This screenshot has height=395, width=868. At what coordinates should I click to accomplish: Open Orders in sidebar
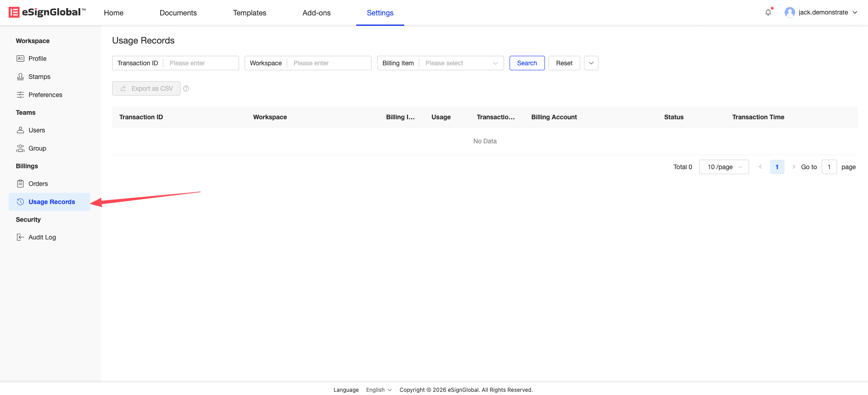(x=49, y=184)
